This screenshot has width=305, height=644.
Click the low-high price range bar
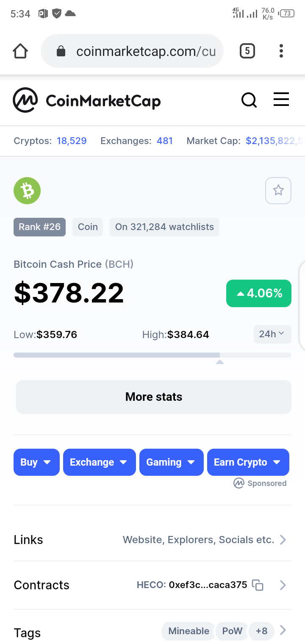click(152, 355)
